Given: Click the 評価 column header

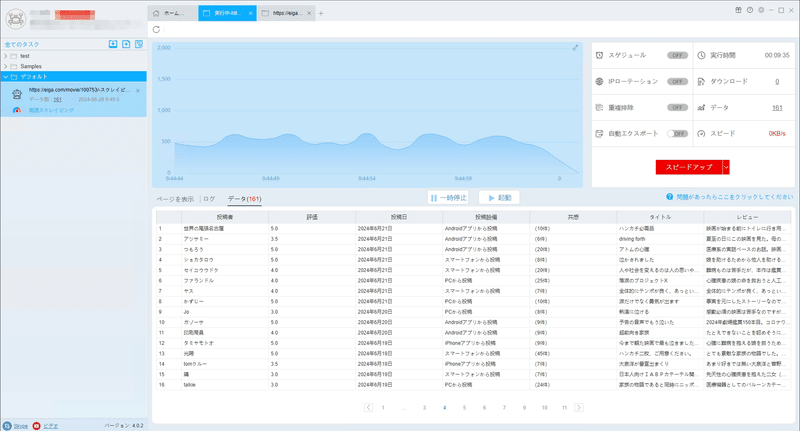Looking at the screenshot, I should tap(312, 217).
